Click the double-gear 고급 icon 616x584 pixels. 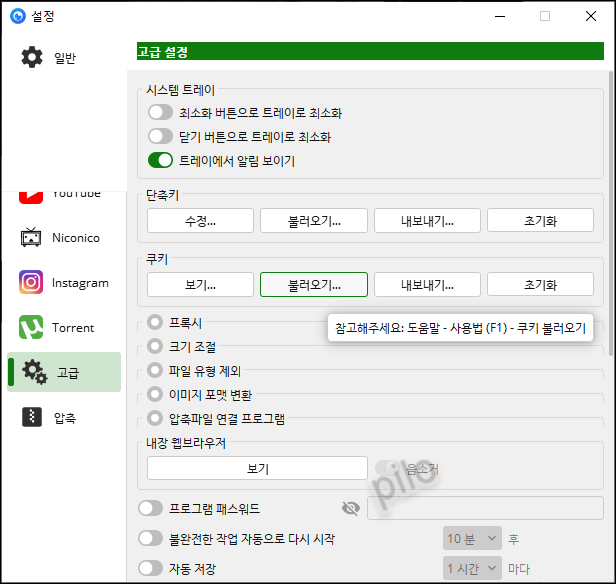tap(35, 372)
